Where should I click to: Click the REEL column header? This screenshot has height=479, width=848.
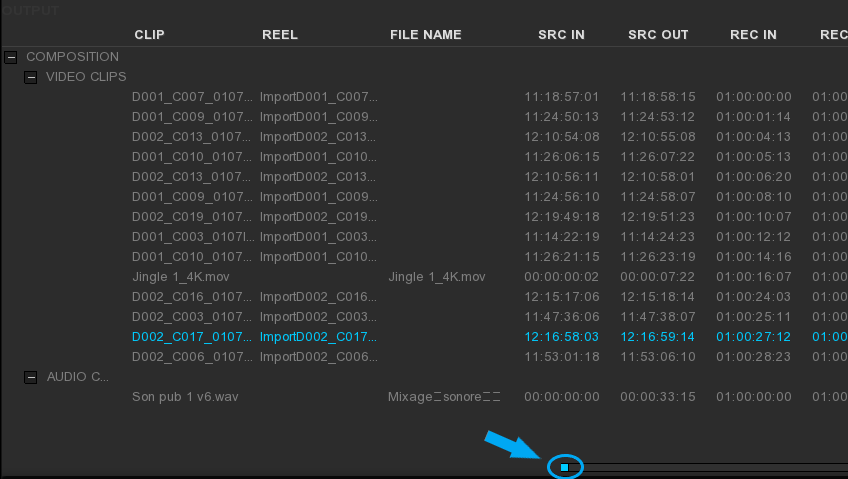(279, 35)
